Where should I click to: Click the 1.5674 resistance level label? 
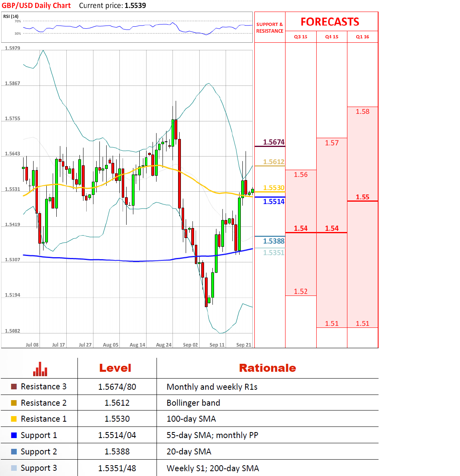tap(274, 142)
